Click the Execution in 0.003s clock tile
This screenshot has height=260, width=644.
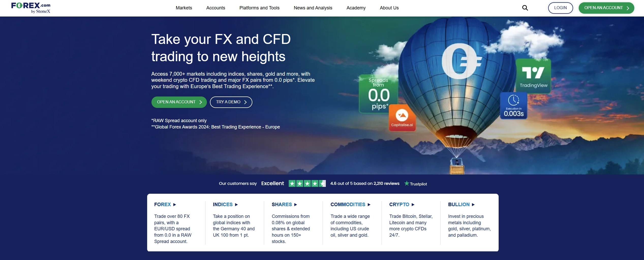[513, 106]
